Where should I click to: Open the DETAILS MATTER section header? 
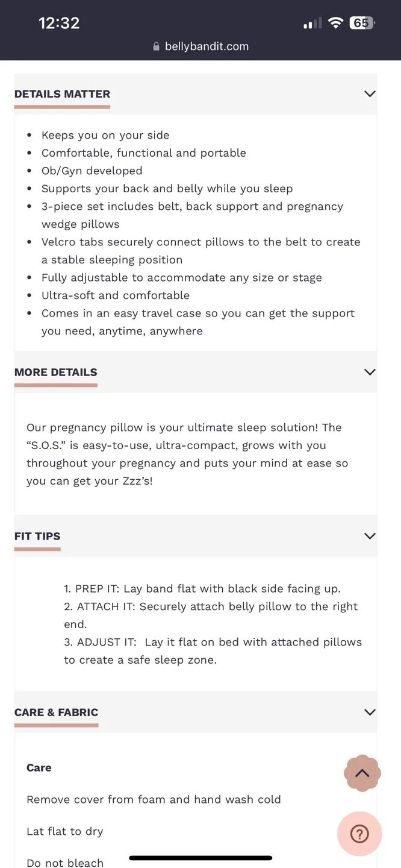coord(62,93)
